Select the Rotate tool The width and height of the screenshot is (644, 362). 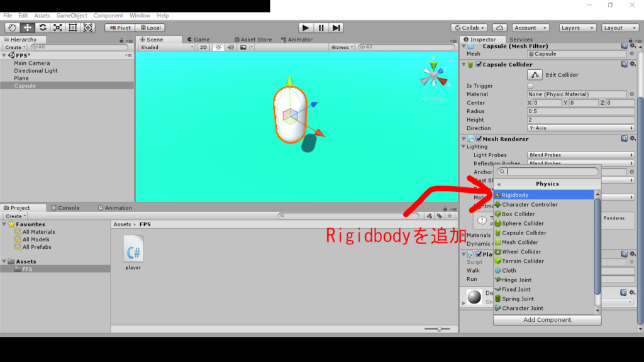tap(43, 28)
